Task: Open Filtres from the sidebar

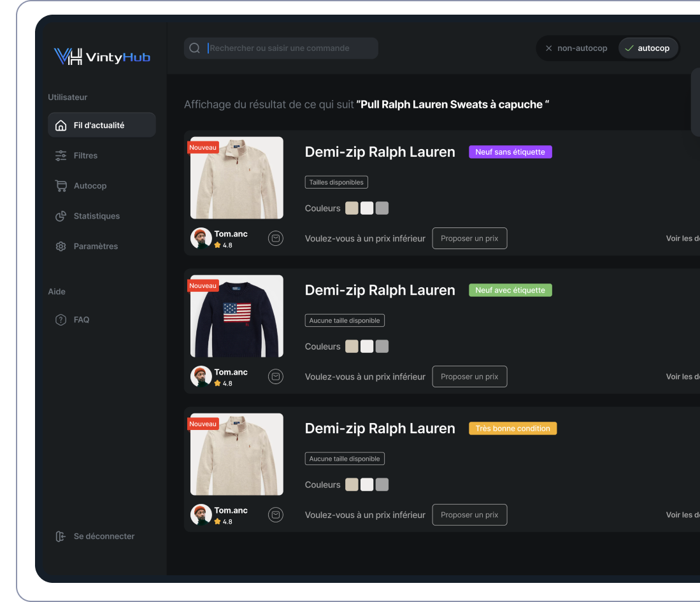Action: (85, 155)
